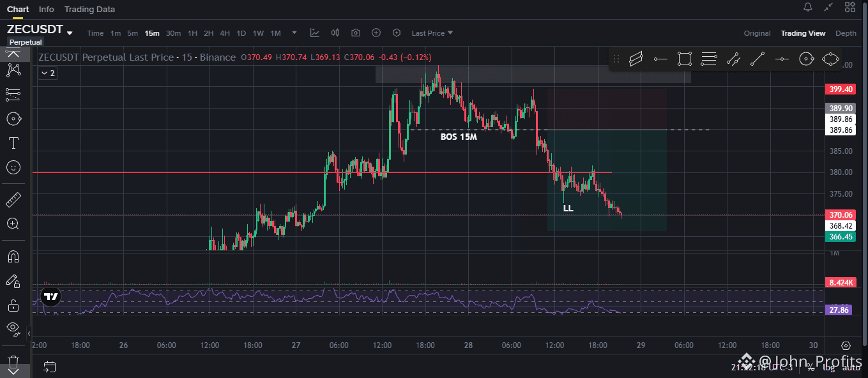The width and height of the screenshot is (868, 378).
Task: Toggle stay in drawing mode pencil lock
Action: click(x=13, y=281)
